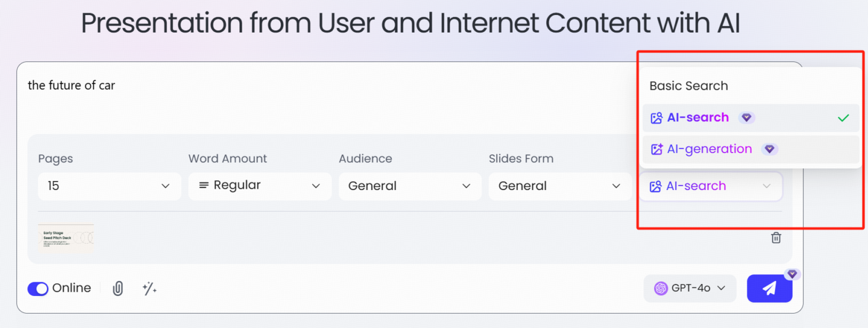
Task: Click the diamond badge on send button
Action: point(792,274)
